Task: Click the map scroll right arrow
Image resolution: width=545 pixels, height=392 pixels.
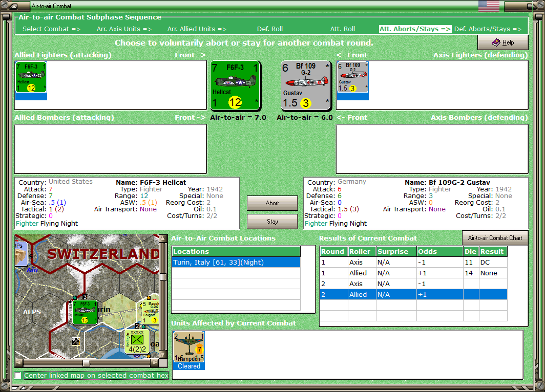Action: 154,362
